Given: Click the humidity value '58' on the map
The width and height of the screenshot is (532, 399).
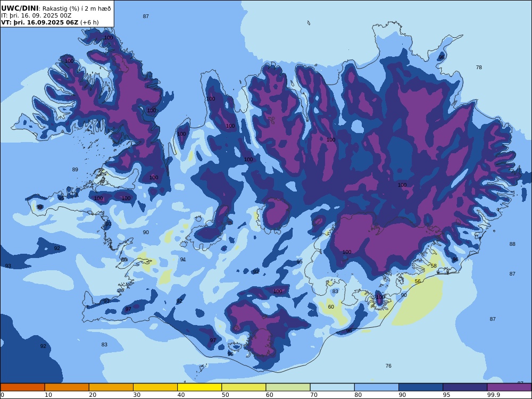Looking at the screenshot, I should pyautogui.click(x=434, y=266).
